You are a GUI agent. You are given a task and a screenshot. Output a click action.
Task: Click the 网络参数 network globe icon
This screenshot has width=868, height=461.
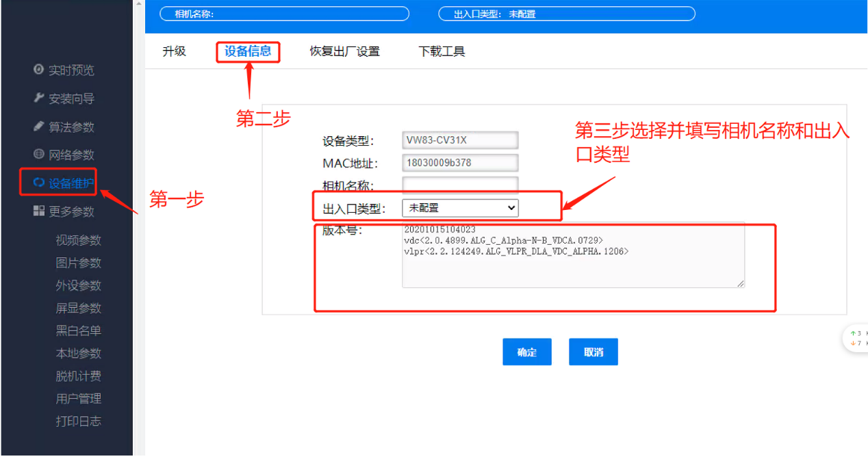click(66, 154)
